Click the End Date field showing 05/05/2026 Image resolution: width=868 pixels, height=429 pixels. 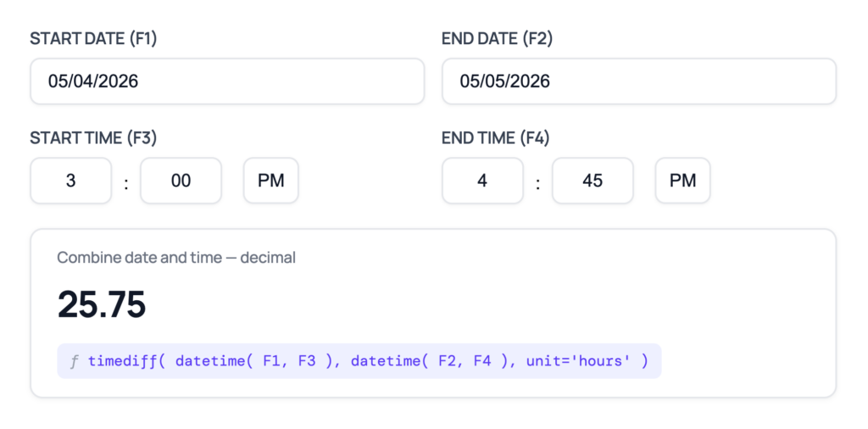639,81
